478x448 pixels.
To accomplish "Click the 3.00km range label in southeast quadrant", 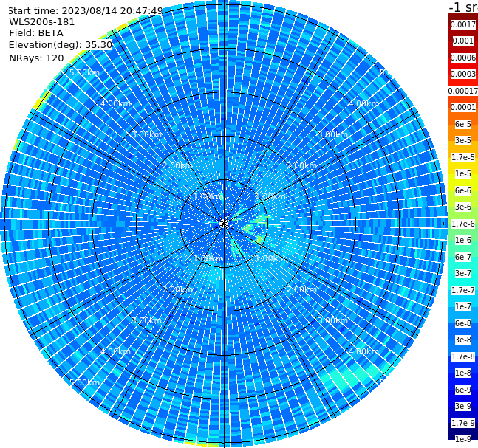I will [x=332, y=320].
